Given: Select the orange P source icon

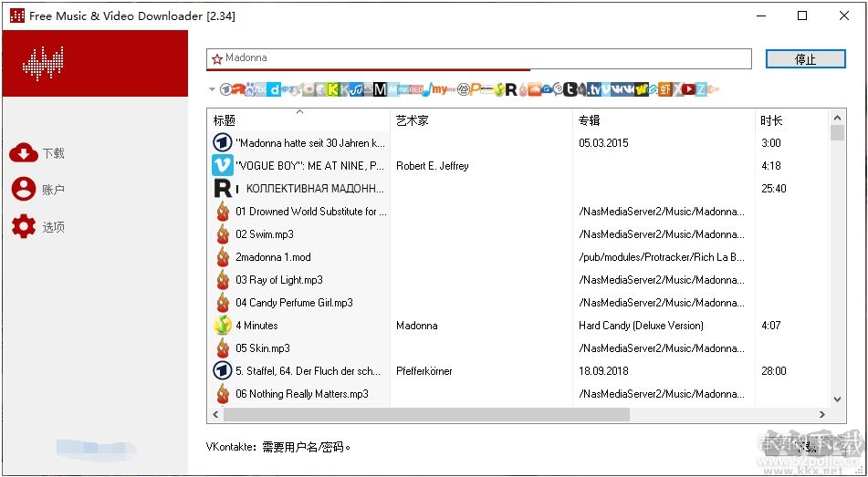Looking at the screenshot, I should coord(474,89).
